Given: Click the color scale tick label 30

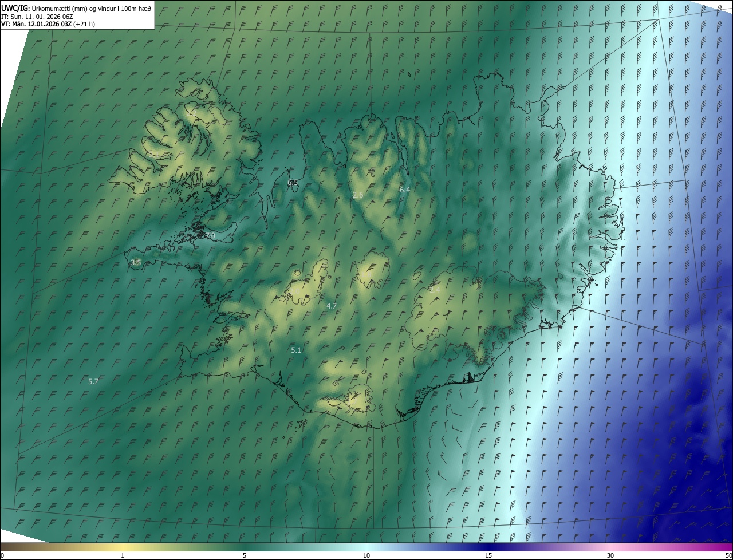Looking at the screenshot, I should 610,555.
